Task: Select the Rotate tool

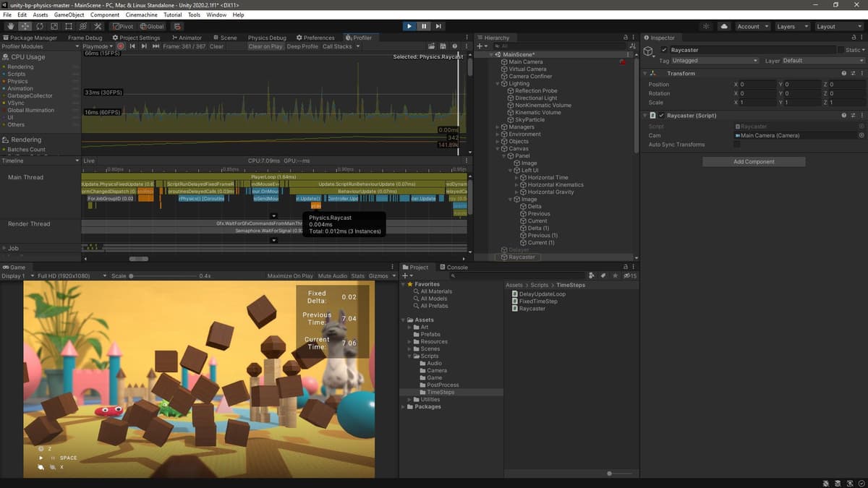Action: 39,26
